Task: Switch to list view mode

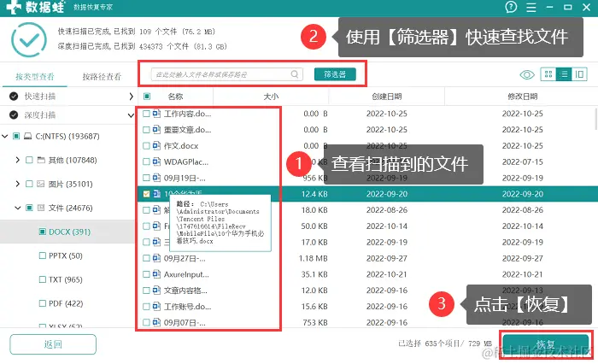Action: pos(564,74)
